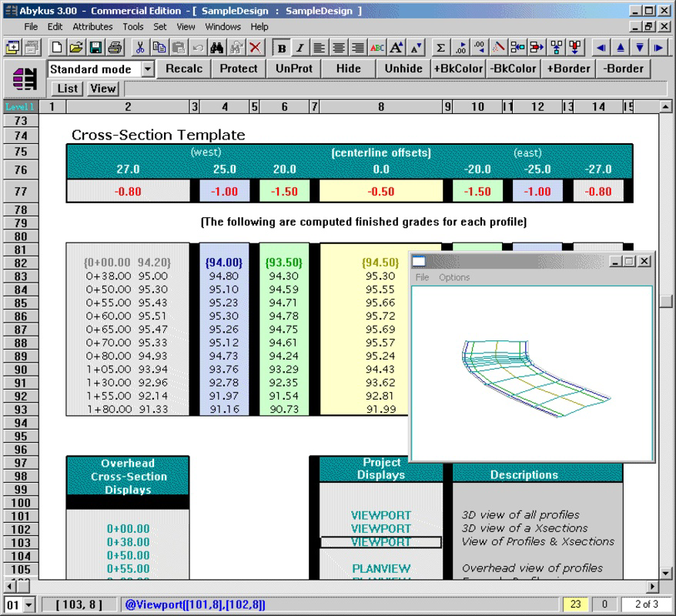Increase font size with large A icon
Viewport: 676px width, 616px height.
point(397,48)
